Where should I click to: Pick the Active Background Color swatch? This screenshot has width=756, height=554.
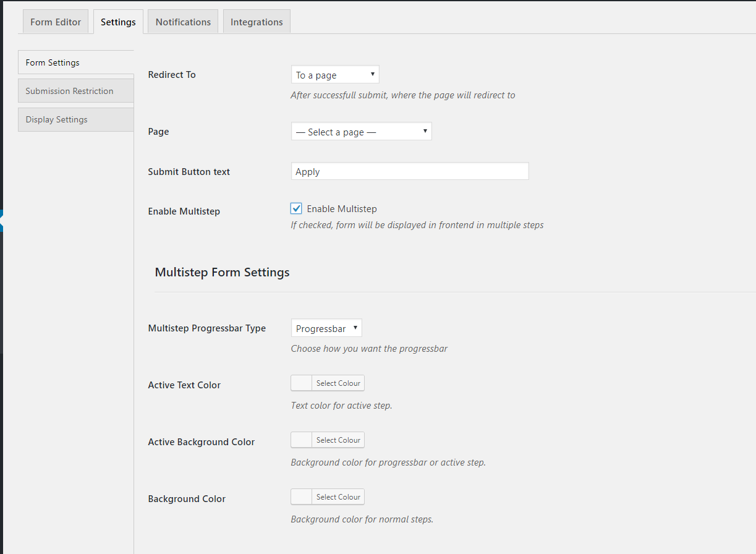tap(302, 440)
